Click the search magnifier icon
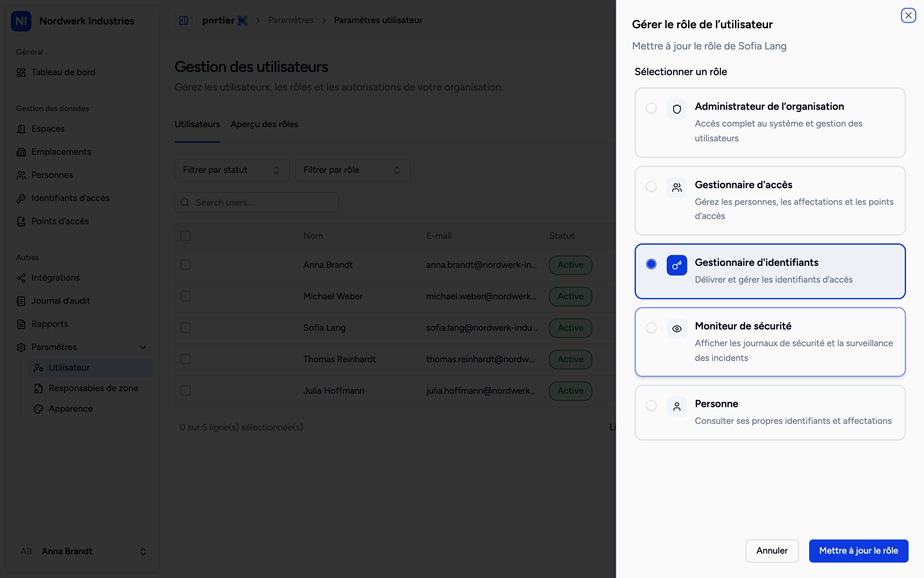924x578 pixels. 185,203
